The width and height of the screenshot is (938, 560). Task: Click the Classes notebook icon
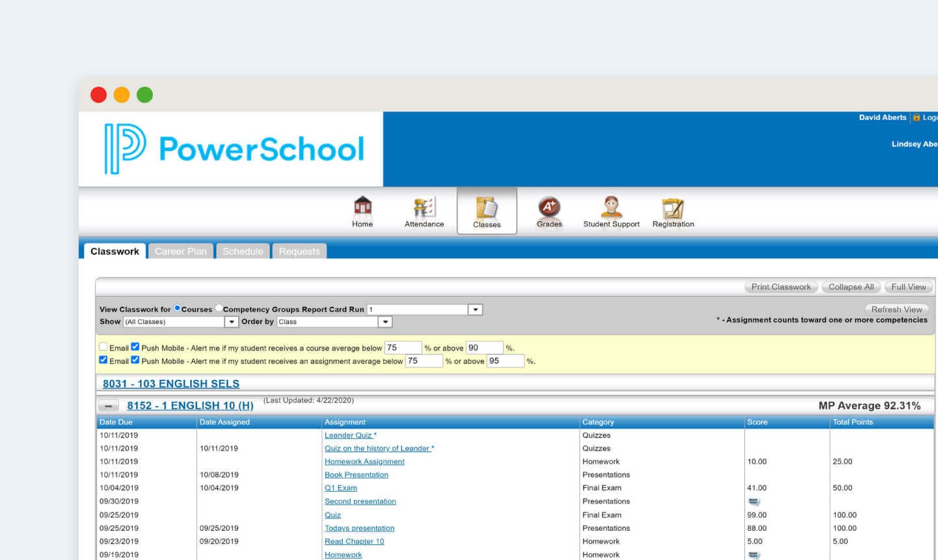[x=487, y=207]
